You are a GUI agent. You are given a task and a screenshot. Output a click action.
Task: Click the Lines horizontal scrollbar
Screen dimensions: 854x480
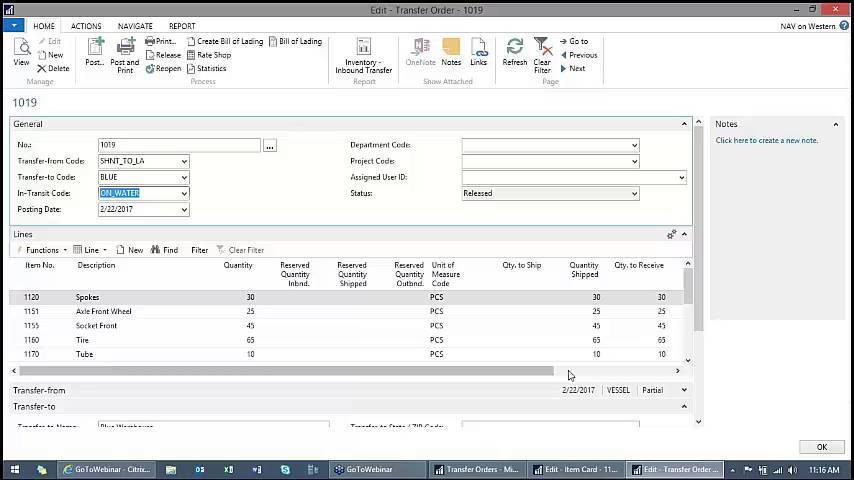coord(286,371)
